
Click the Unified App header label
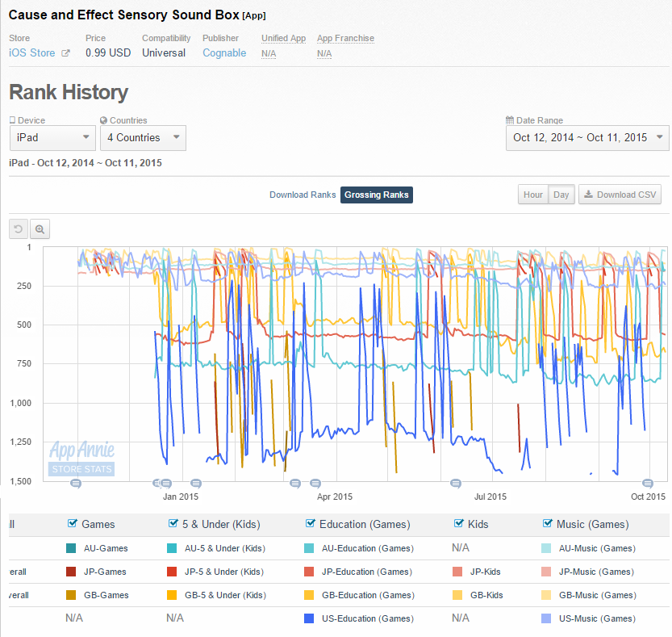284,38
